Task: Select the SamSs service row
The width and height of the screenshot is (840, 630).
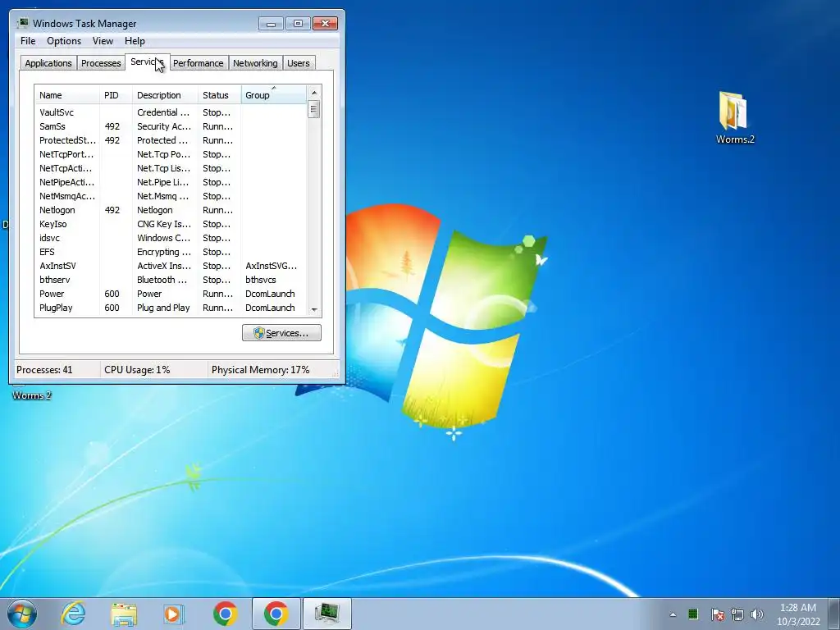Action: (x=171, y=126)
